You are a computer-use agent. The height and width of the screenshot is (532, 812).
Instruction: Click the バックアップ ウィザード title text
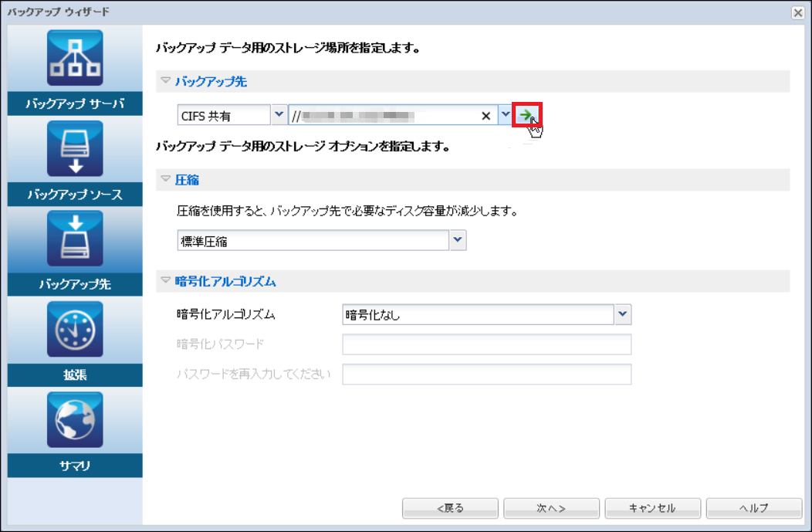(x=59, y=12)
